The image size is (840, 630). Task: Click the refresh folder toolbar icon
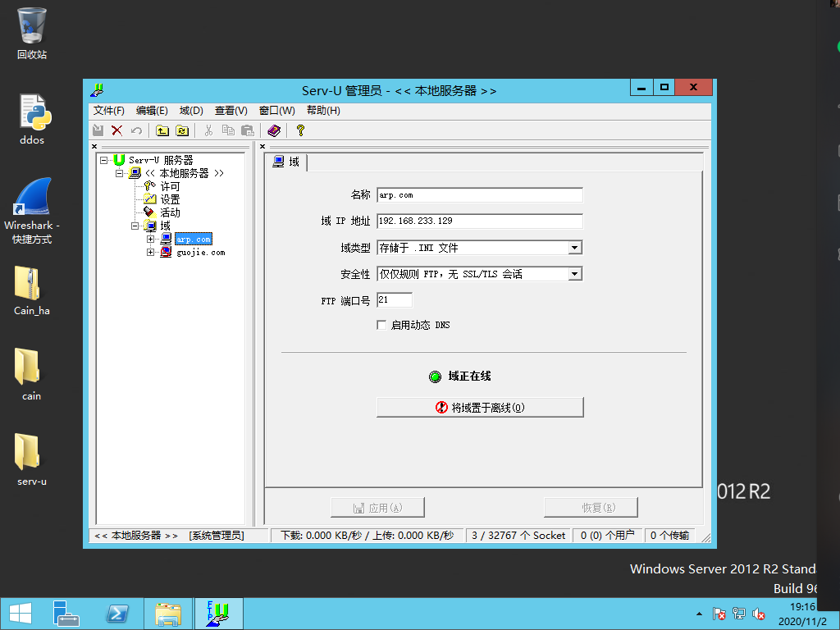click(183, 130)
